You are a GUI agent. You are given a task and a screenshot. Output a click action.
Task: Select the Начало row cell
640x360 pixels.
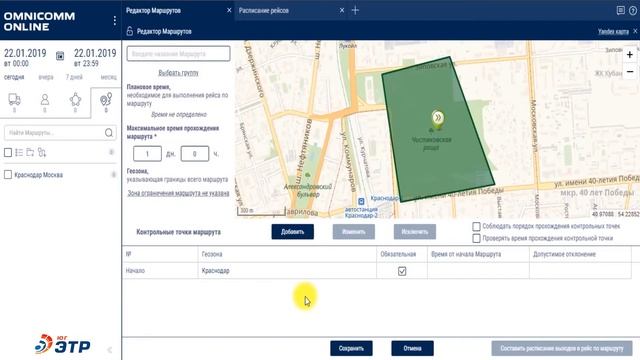160,271
